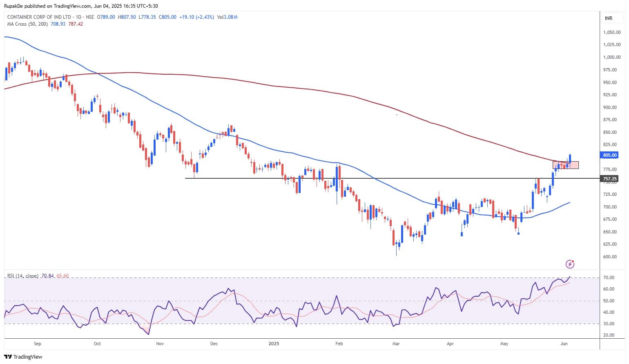
Task: Click the purple lightning bolt event icon
Action: [570, 264]
